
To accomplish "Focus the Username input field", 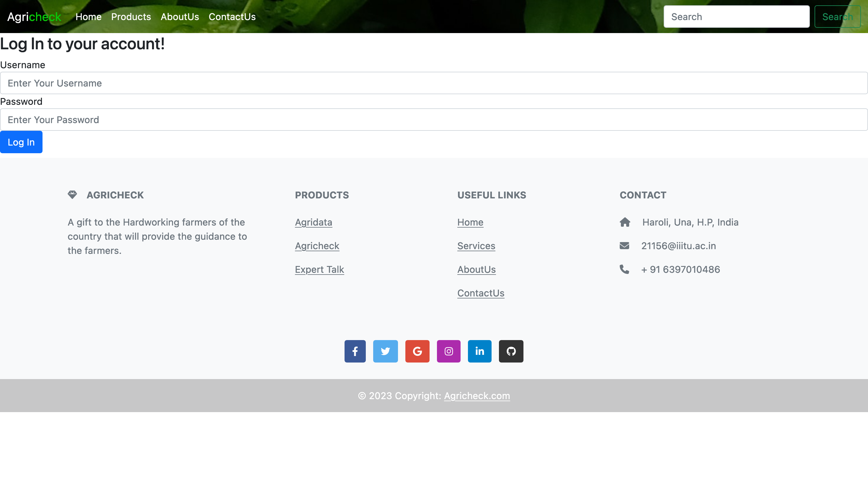I will click(x=434, y=83).
